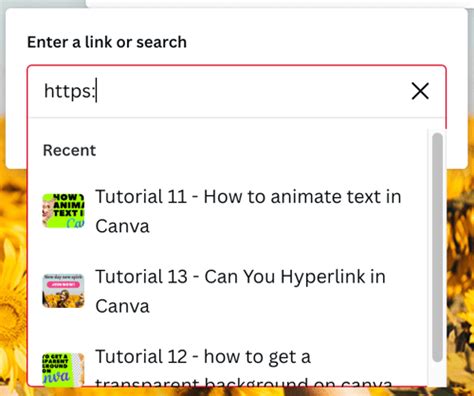Click the recent list scrollbar
Viewport: 474px width, 396px height.
tap(437, 247)
